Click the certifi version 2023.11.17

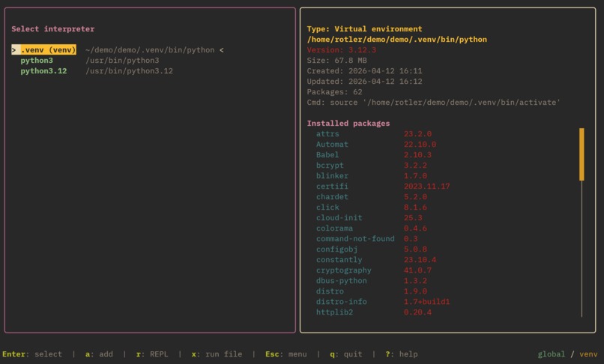point(427,186)
